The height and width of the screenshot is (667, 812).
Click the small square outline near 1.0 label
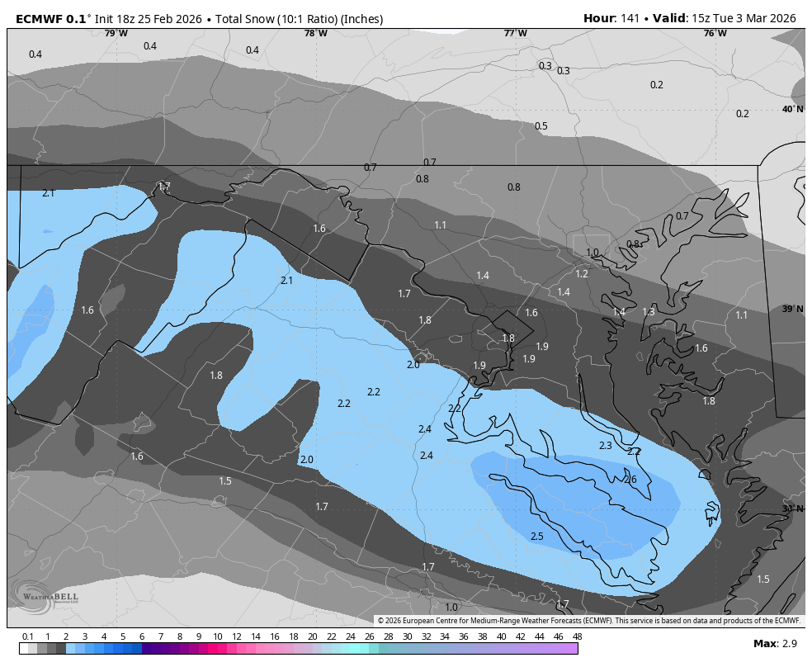591,244
